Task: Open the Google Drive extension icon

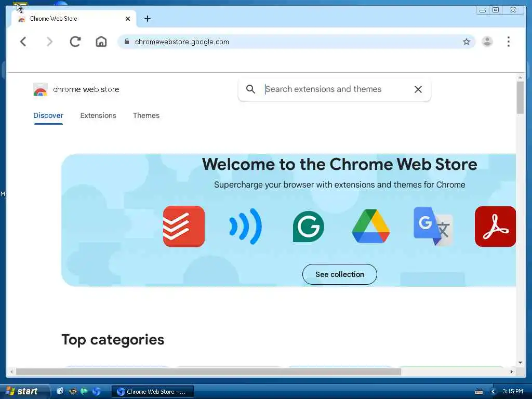Action: [x=371, y=227]
